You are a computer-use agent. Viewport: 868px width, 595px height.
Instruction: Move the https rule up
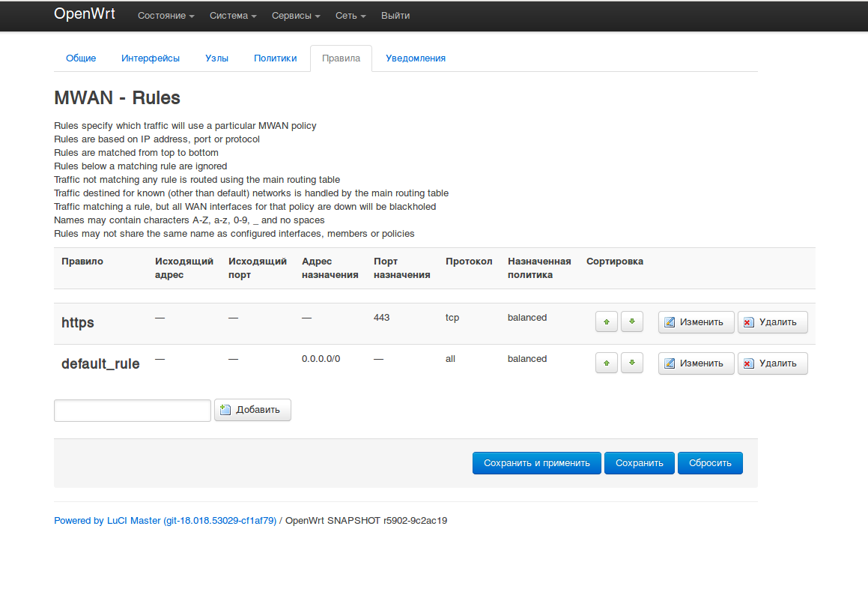point(606,321)
